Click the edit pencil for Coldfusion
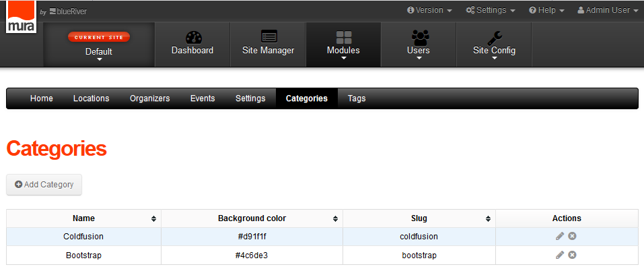Viewport: 644px width, 271px height. [559, 237]
